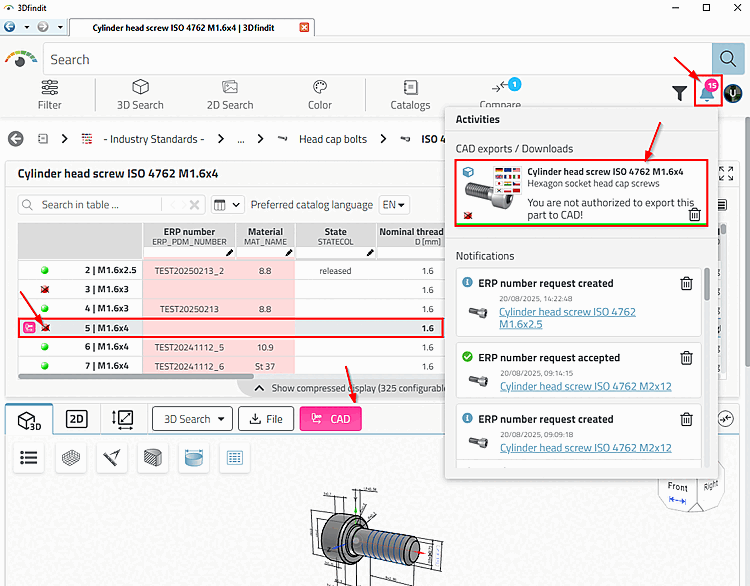Open the accepted request M2x12 link
The height and width of the screenshot is (586, 750).
[x=585, y=386]
